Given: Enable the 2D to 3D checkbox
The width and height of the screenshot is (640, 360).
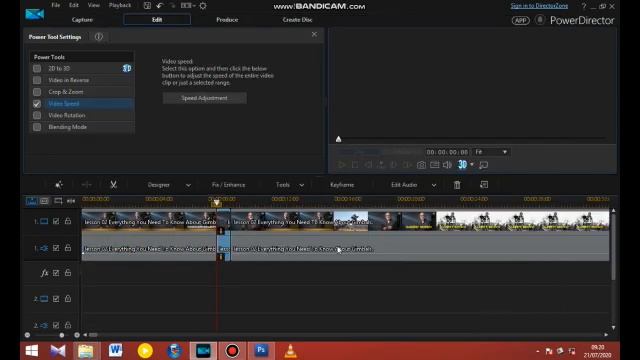Looking at the screenshot, I should click(37, 69).
